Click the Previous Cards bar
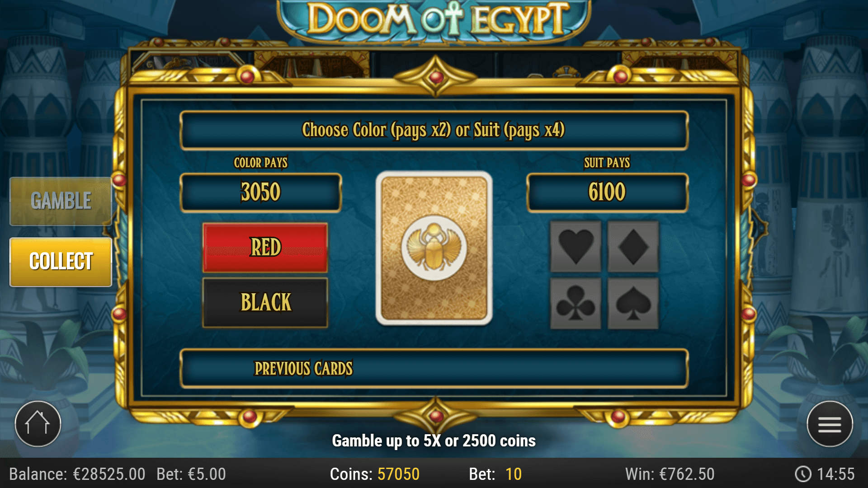Image resolution: width=868 pixels, height=488 pixels. pyautogui.click(x=434, y=368)
